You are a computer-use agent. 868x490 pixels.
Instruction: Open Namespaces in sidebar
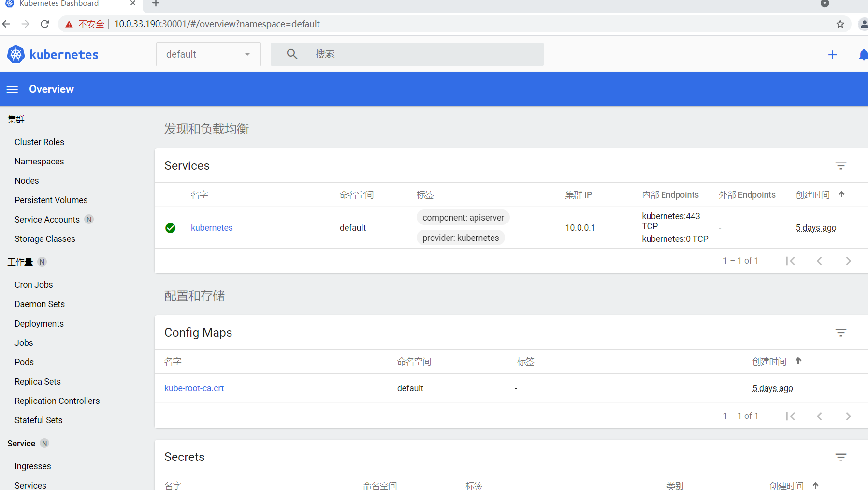tap(39, 162)
